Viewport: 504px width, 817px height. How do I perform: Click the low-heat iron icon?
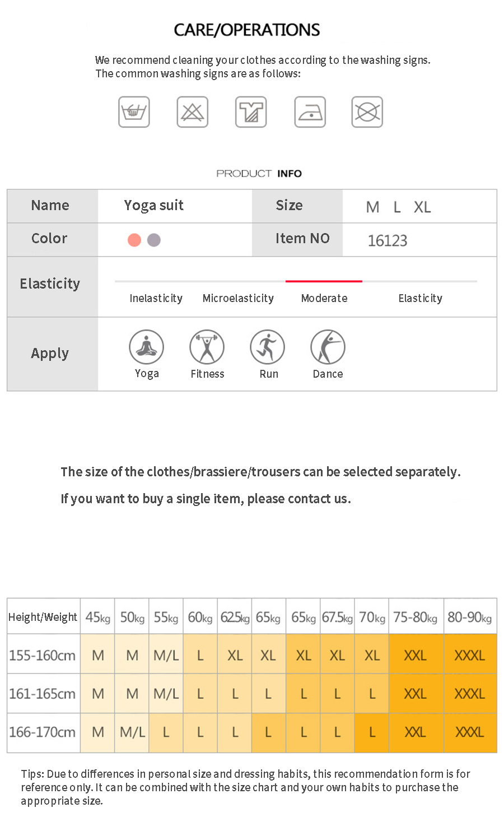pyautogui.click(x=310, y=112)
